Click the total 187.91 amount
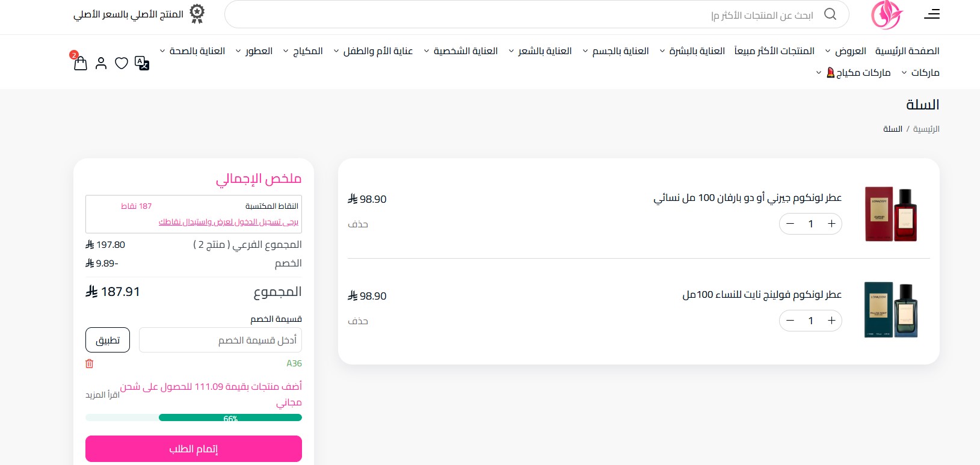The image size is (980, 465). (x=112, y=292)
